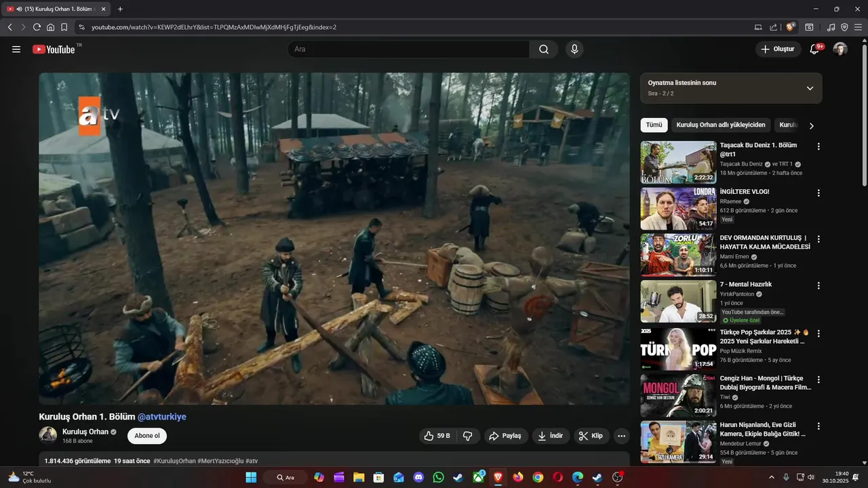Image resolution: width=868 pixels, height=488 pixels.
Task: Click the video player to pause
Action: coord(334,239)
